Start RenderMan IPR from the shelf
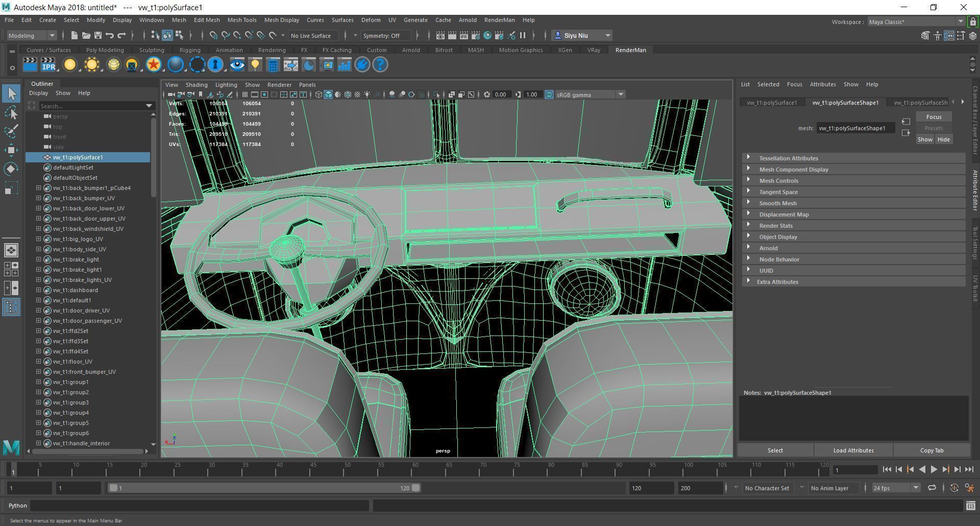Image resolution: width=980 pixels, height=526 pixels. pos(48,65)
